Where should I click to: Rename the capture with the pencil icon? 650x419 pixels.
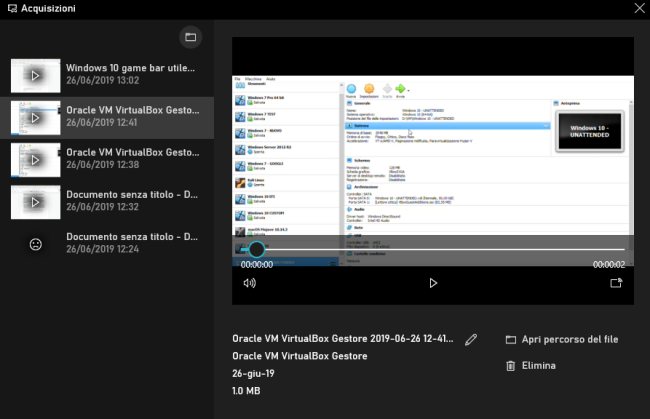tap(472, 340)
